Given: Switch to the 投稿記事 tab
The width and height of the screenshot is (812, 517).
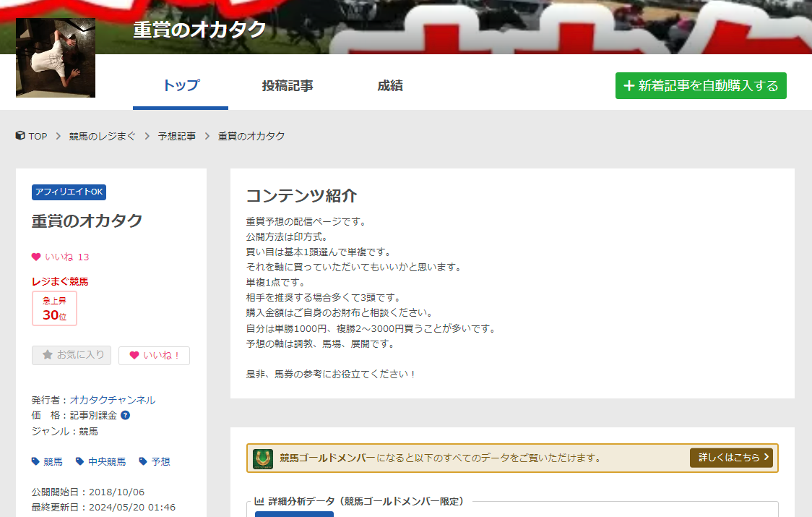Looking at the screenshot, I should click(288, 85).
